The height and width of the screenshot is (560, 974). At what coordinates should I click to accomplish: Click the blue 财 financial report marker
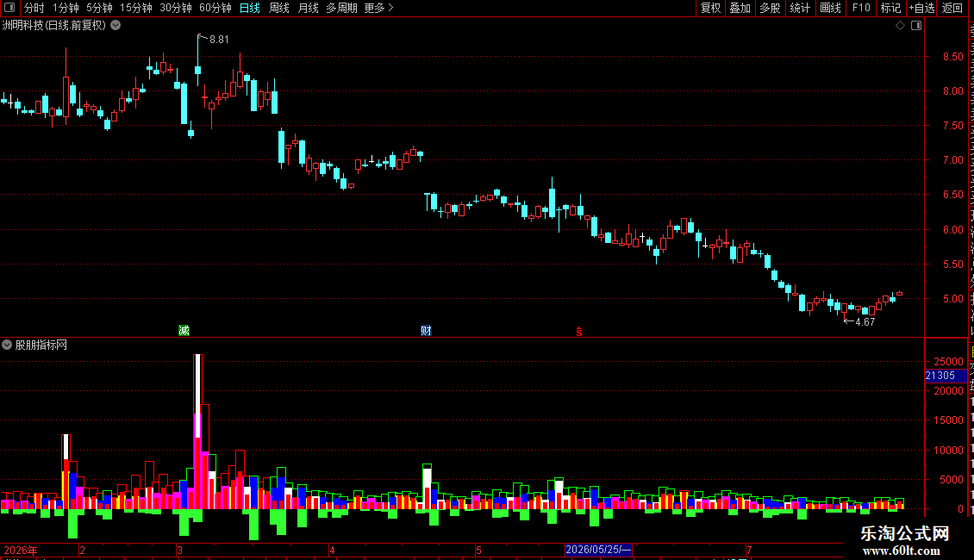[x=426, y=330]
